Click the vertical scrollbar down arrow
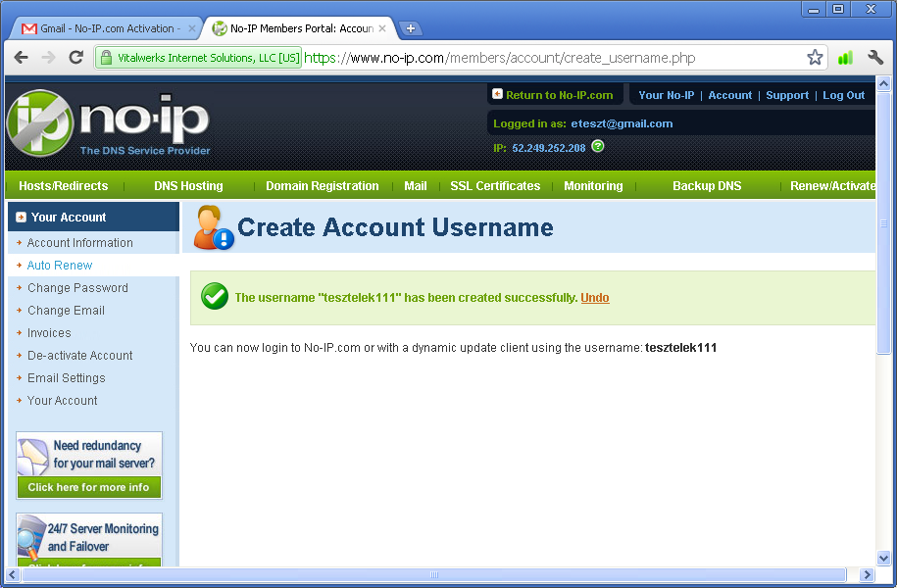This screenshot has width=897, height=588. pyautogui.click(x=883, y=558)
